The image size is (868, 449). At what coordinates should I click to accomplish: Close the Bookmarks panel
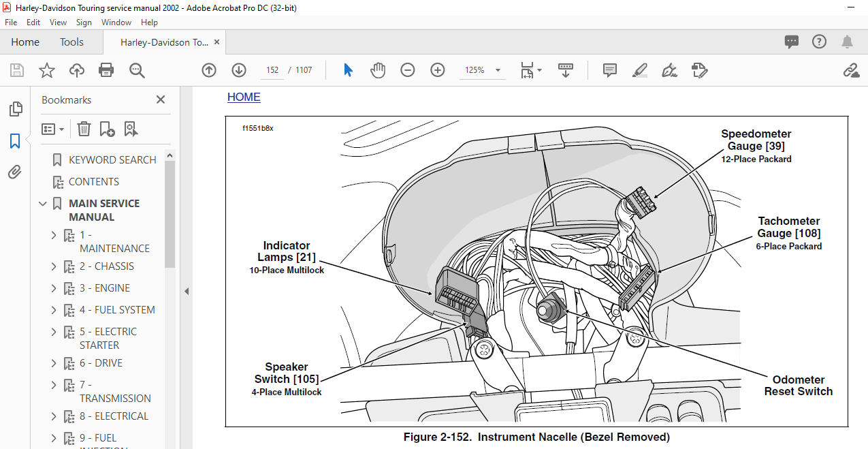[x=161, y=99]
